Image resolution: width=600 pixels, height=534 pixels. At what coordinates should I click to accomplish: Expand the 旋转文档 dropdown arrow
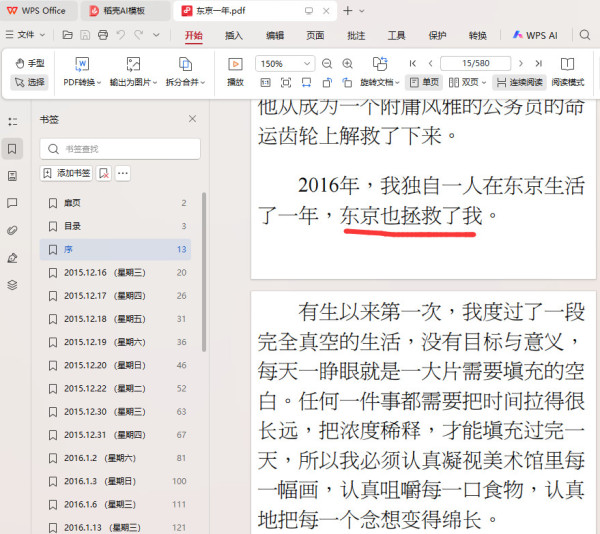point(398,83)
